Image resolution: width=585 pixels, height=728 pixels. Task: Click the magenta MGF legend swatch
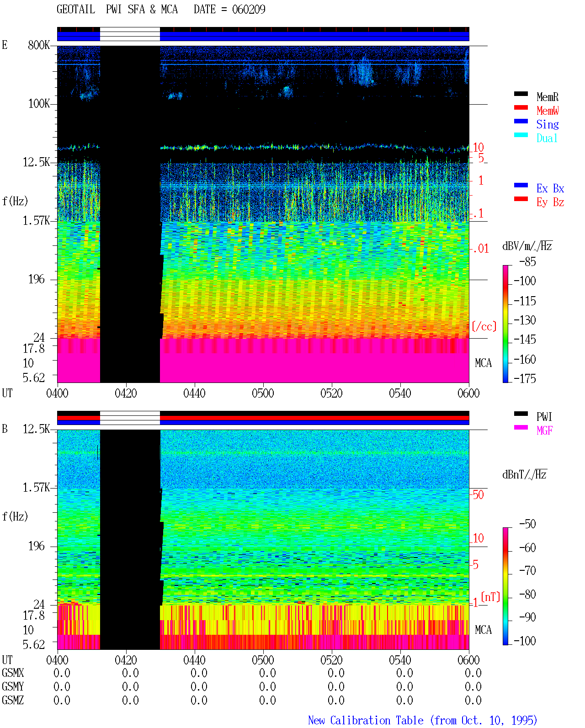click(x=521, y=427)
